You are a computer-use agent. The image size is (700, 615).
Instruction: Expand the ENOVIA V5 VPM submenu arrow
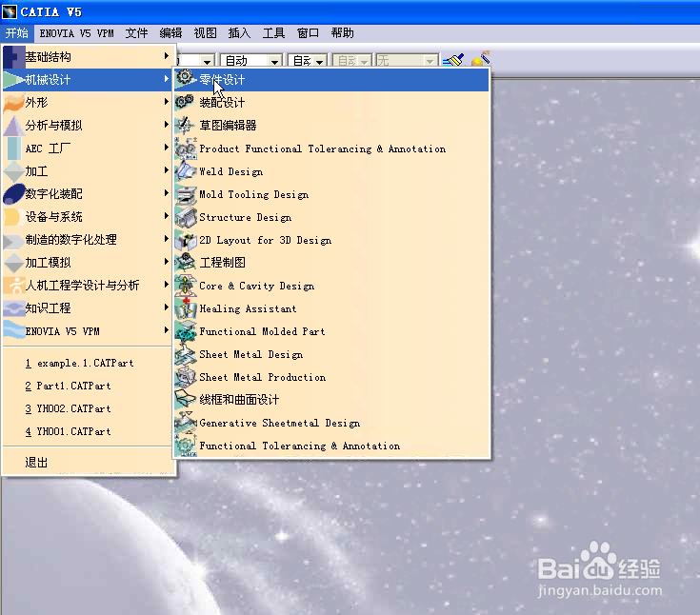166,329
